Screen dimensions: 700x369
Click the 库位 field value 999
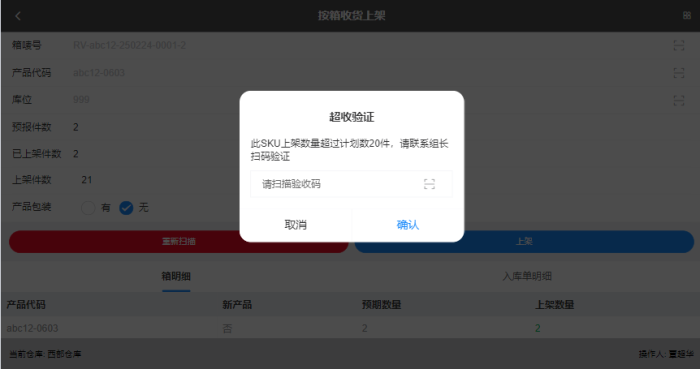(81, 100)
